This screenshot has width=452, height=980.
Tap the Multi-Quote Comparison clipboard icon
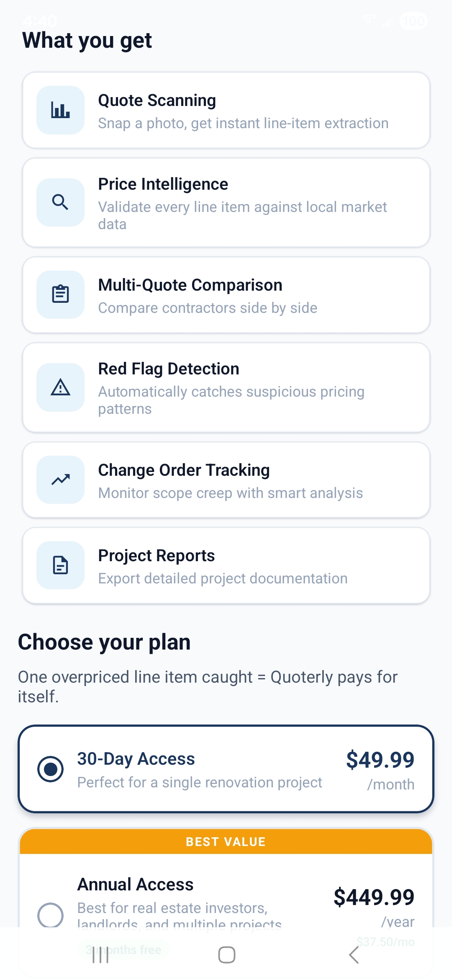61,294
